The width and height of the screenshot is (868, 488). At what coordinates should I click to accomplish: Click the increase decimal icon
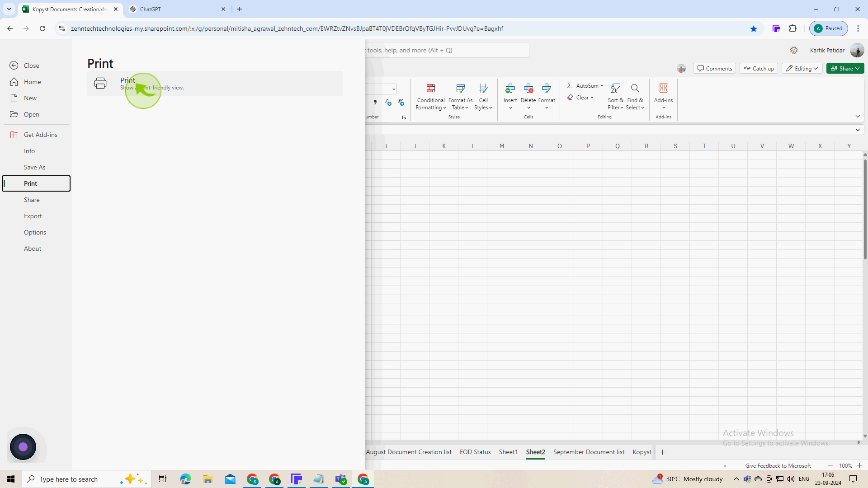[x=388, y=103]
